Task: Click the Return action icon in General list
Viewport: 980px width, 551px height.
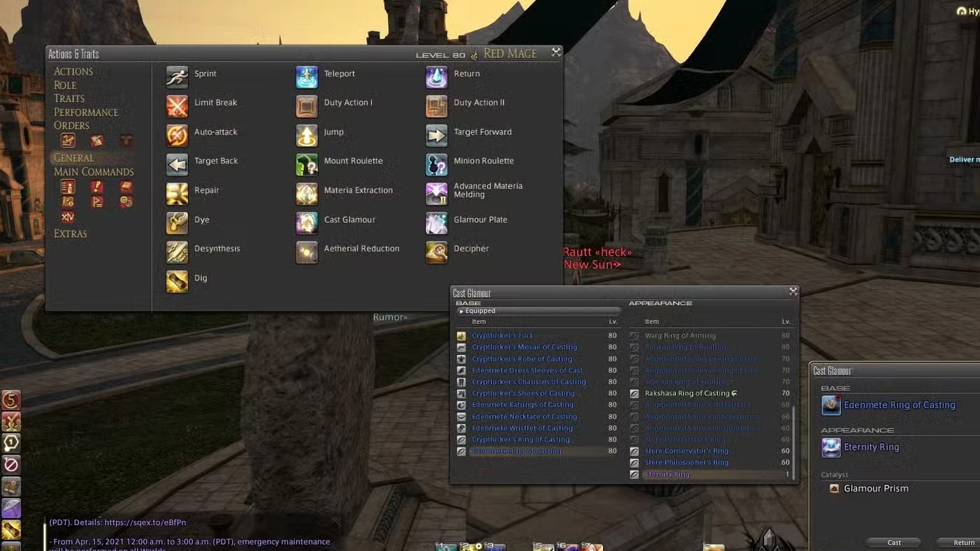Action: (436, 77)
